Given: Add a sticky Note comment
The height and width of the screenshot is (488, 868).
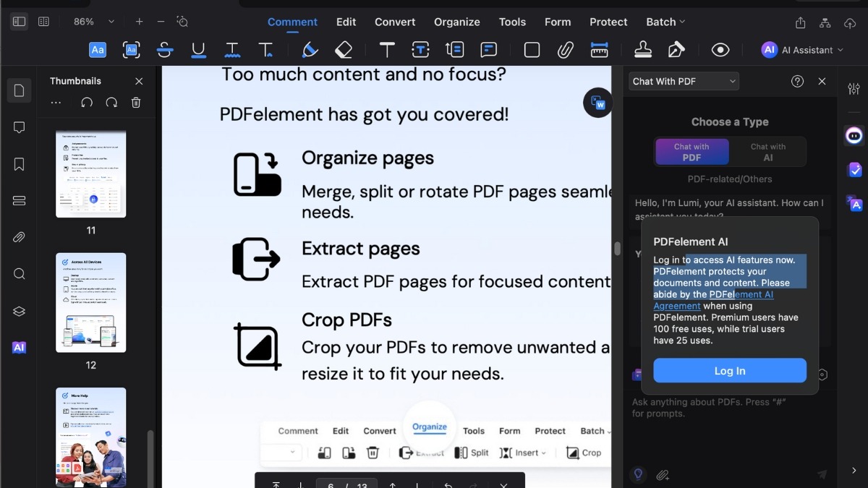Looking at the screenshot, I should coord(488,50).
